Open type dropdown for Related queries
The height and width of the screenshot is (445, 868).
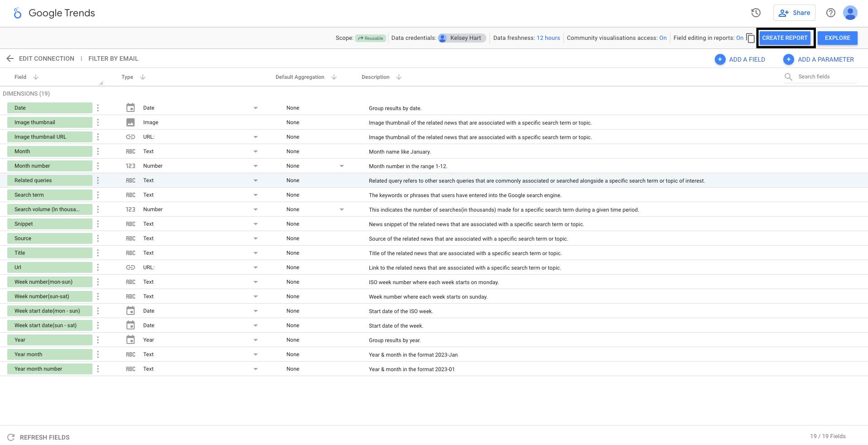[256, 180]
